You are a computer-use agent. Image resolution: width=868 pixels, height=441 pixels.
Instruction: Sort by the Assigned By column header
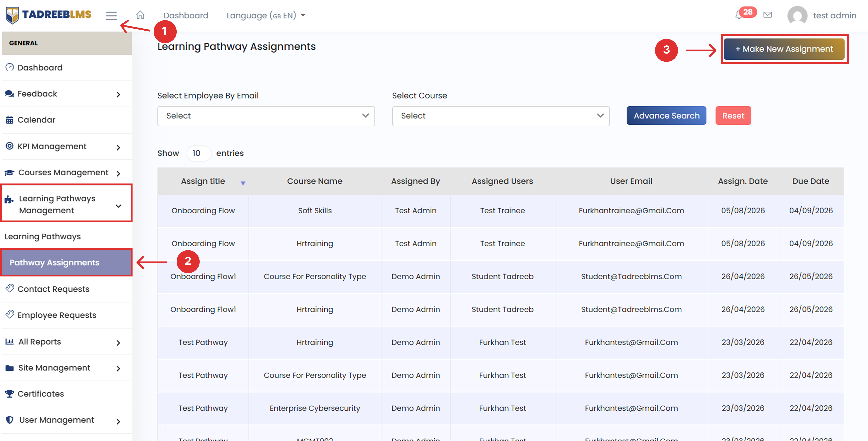point(415,181)
